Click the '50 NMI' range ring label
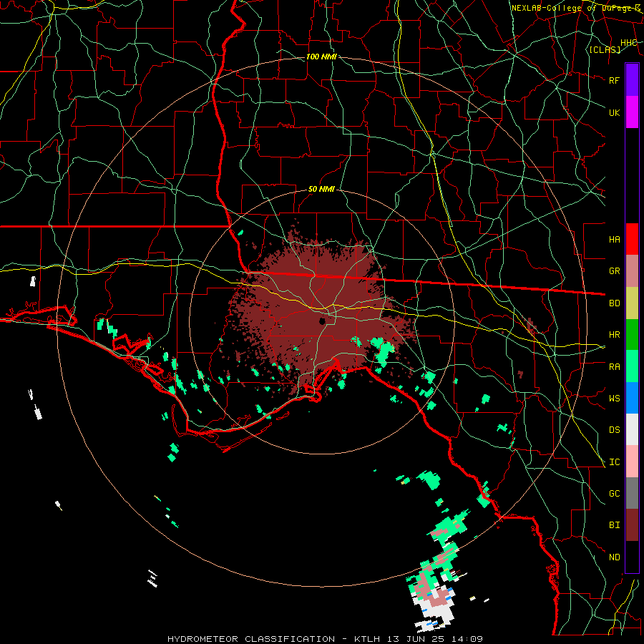The width and height of the screenshot is (644, 644). click(x=321, y=189)
